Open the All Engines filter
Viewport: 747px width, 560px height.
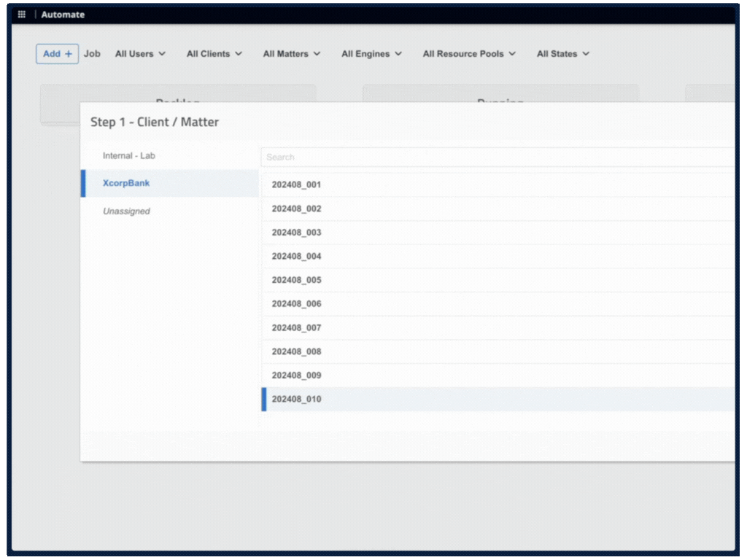(x=371, y=53)
